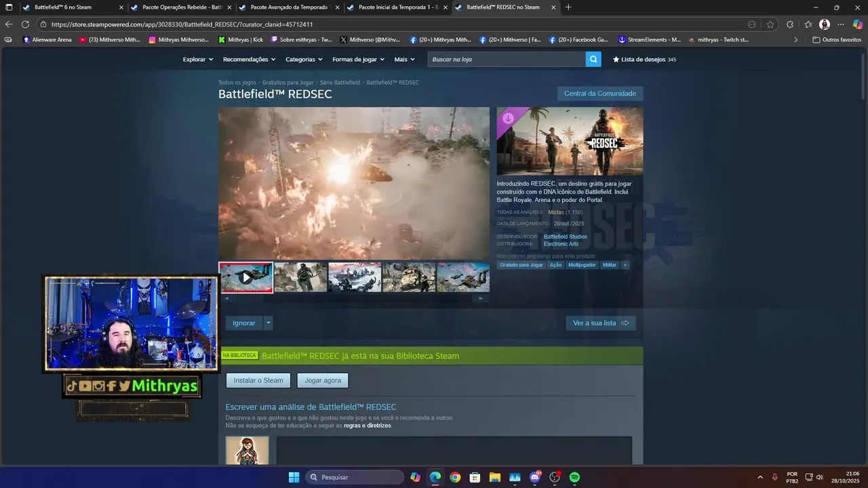The height and width of the screenshot is (488, 868).
Task: Click Jogar agora button
Action: tap(323, 380)
